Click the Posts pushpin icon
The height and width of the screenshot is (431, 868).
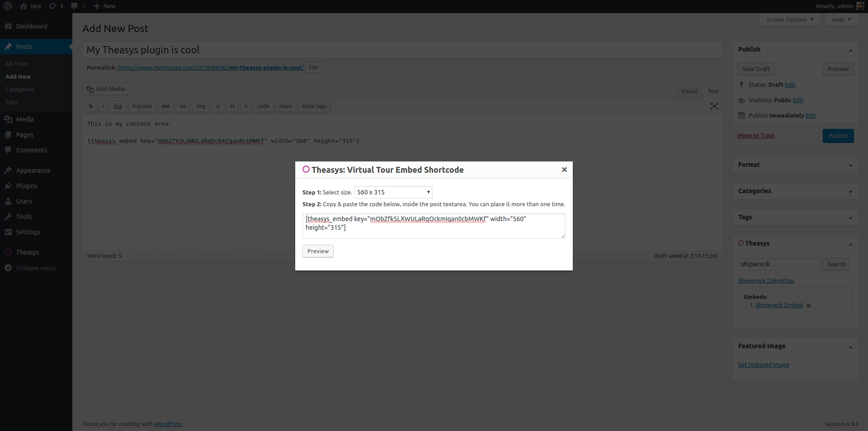click(8, 47)
